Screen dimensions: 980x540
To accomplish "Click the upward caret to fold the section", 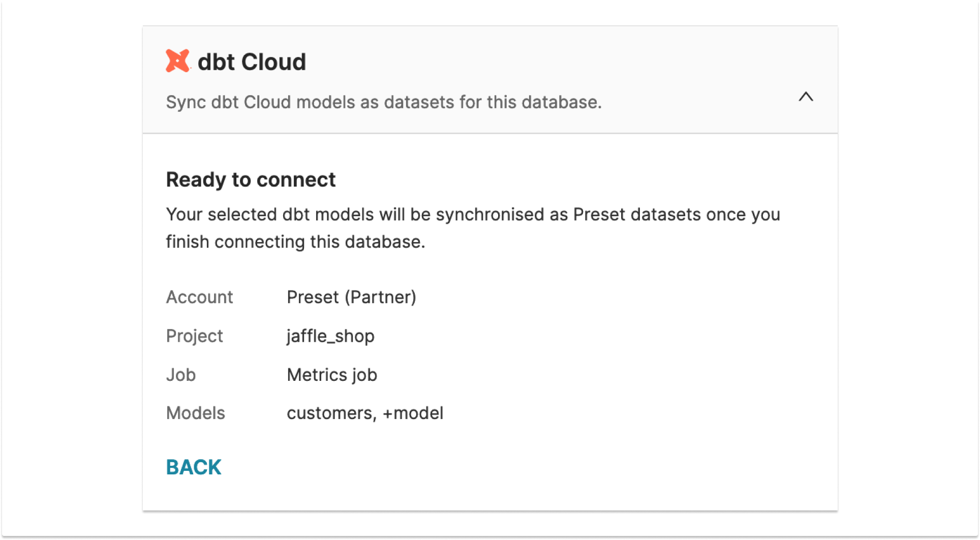I will click(806, 98).
